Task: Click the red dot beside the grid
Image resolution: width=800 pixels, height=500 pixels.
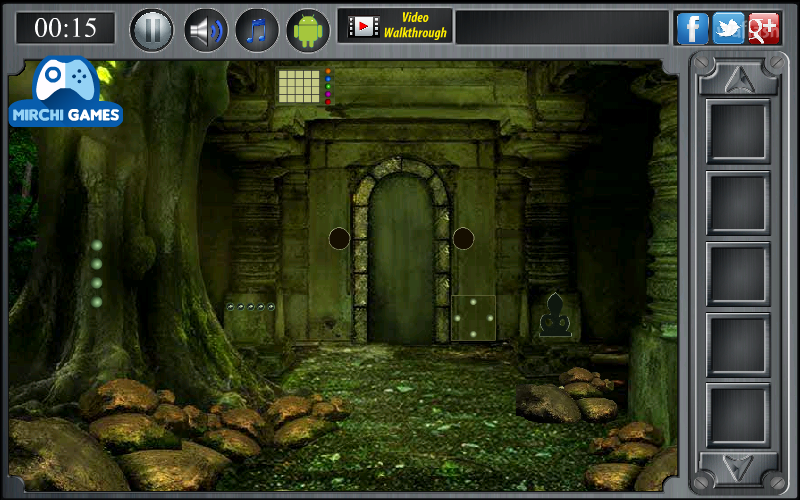Action: [x=328, y=102]
